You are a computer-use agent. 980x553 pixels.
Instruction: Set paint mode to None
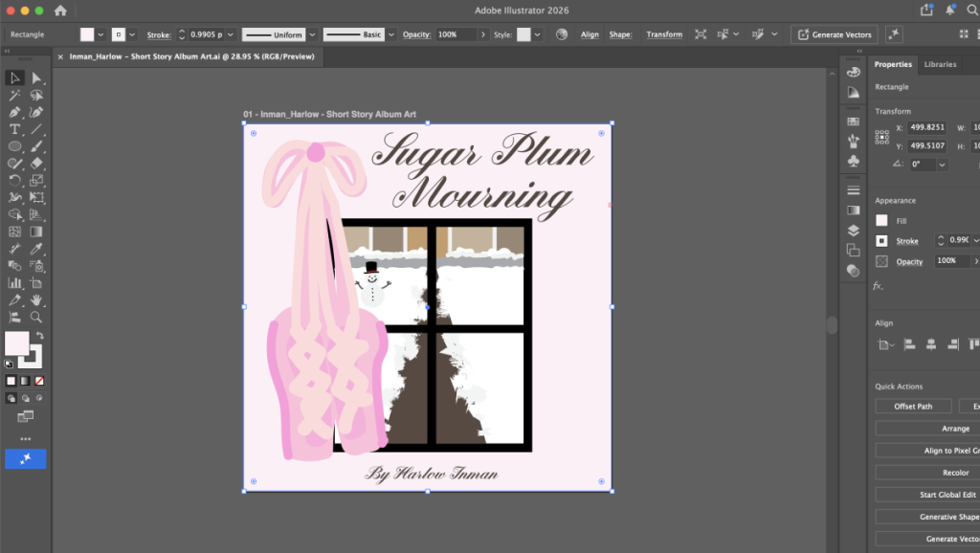click(x=39, y=381)
